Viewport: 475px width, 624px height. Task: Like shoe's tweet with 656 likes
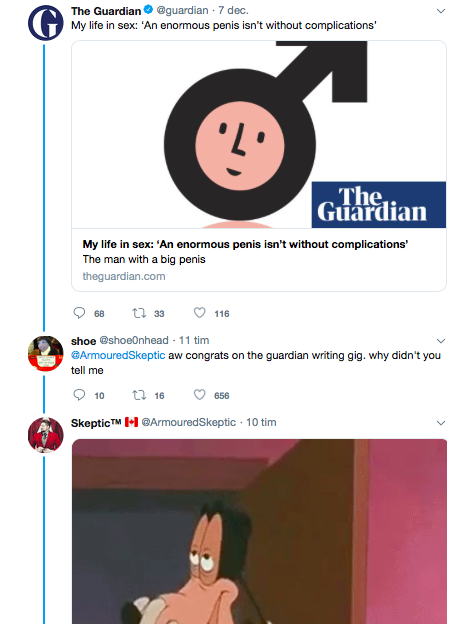point(199,395)
